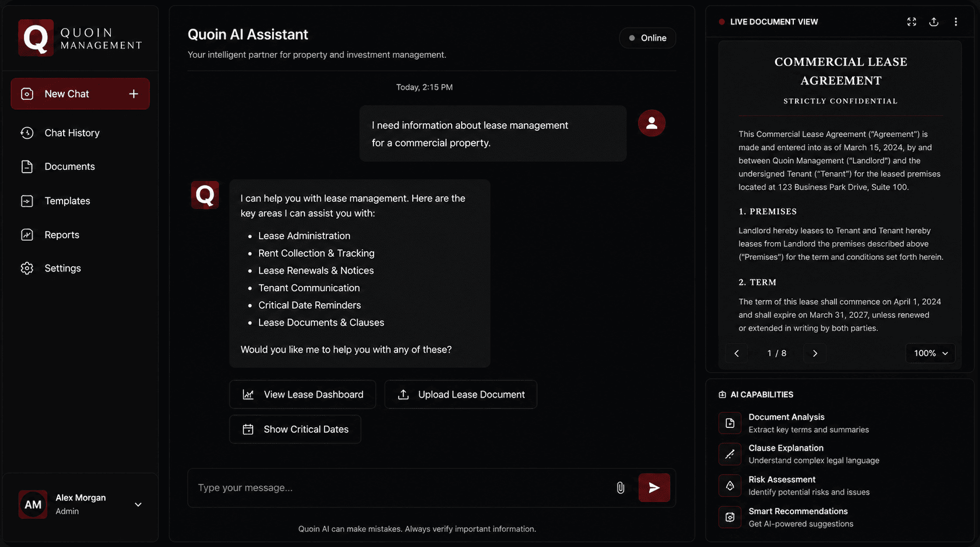Image resolution: width=980 pixels, height=547 pixels.
Task: Click the export document icon
Action: [x=934, y=22]
